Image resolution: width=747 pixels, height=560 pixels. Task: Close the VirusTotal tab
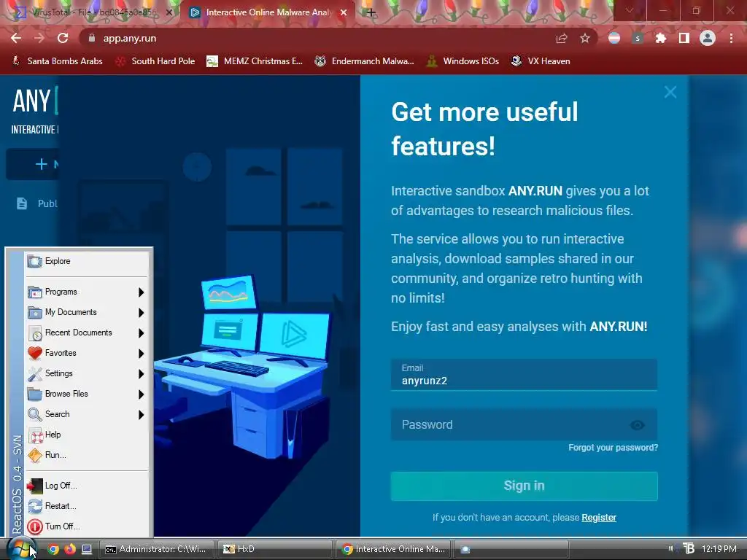coord(169,12)
